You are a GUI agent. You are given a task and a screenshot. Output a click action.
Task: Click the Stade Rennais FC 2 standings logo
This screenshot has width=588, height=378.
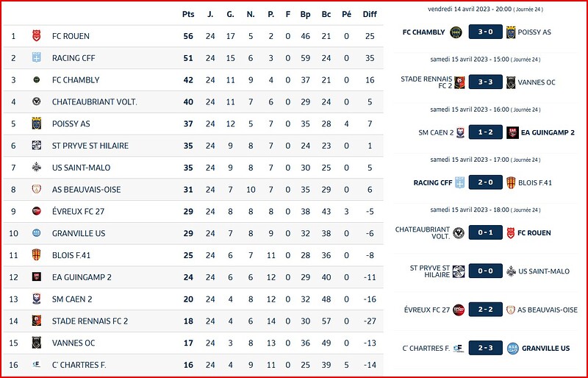point(36,321)
